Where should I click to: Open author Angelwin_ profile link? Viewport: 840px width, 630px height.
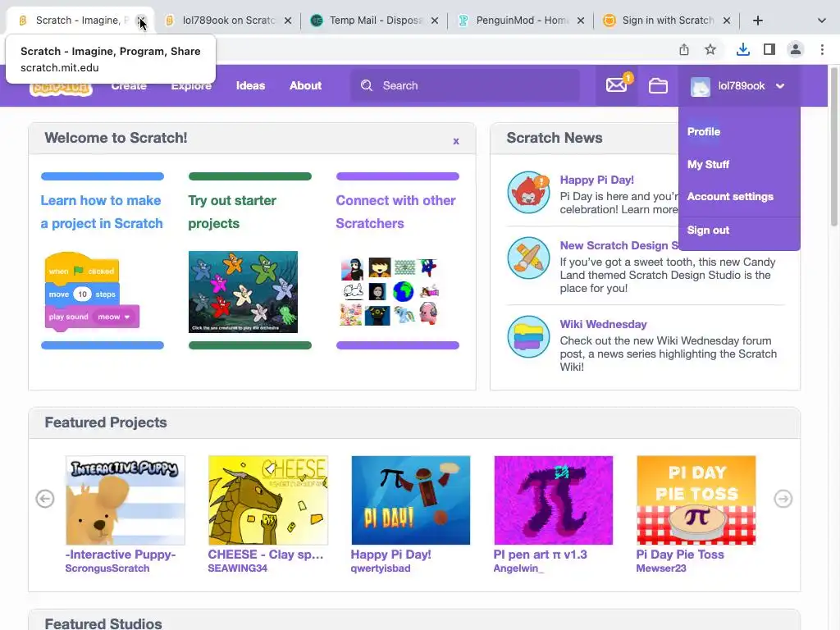(518, 568)
